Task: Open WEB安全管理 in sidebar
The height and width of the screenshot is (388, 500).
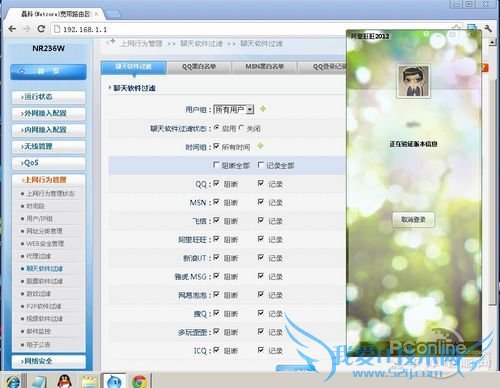Action: coord(45,244)
